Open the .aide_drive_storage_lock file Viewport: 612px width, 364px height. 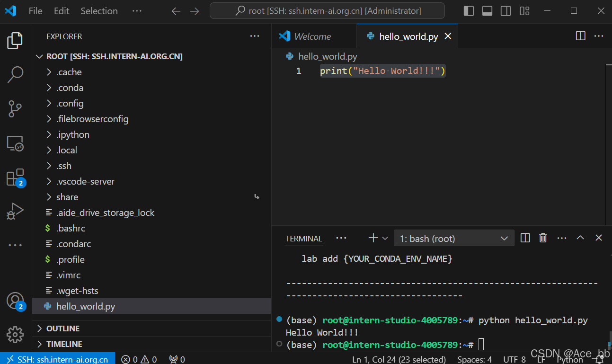[151, 213]
